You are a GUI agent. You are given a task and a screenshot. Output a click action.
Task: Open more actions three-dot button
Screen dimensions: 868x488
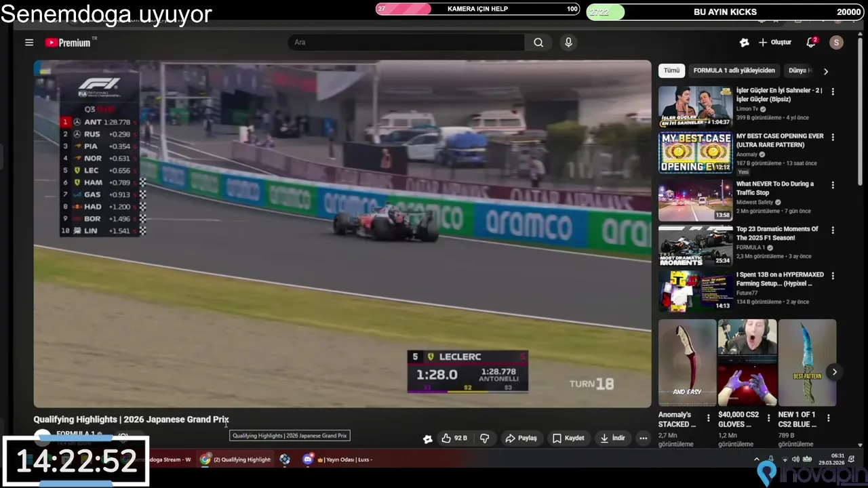click(x=644, y=439)
